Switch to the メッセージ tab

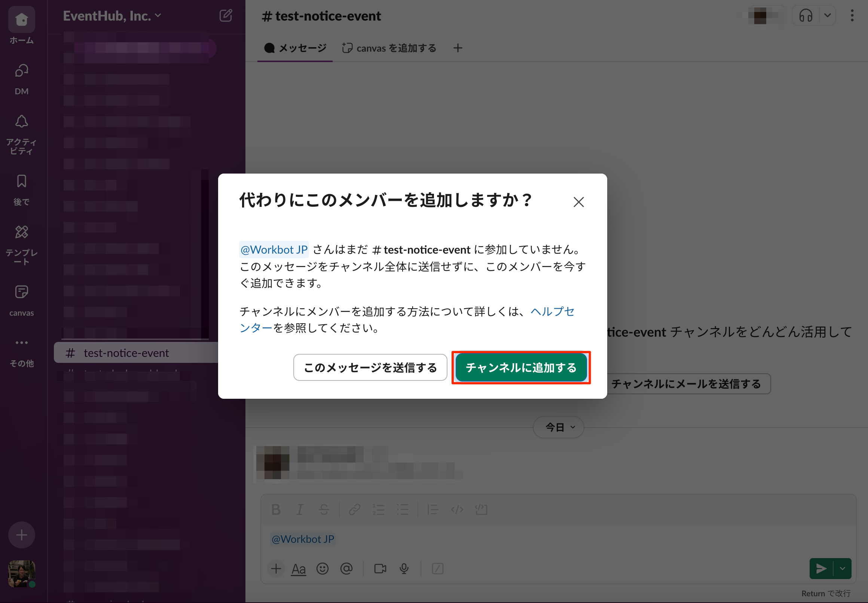coord(295,48)
